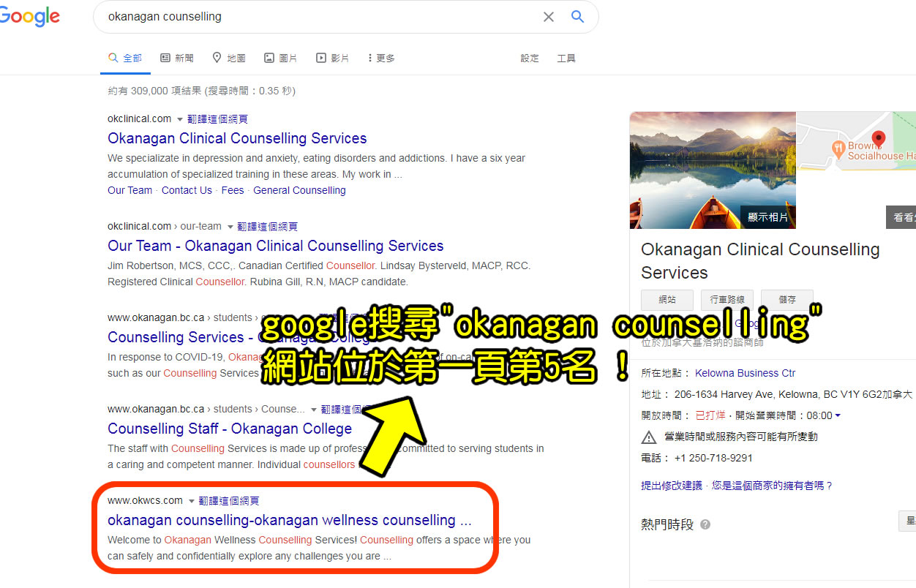Open the 工具 tools menu
Viewport: 916px width, 588px height.
tap(566, 58)
